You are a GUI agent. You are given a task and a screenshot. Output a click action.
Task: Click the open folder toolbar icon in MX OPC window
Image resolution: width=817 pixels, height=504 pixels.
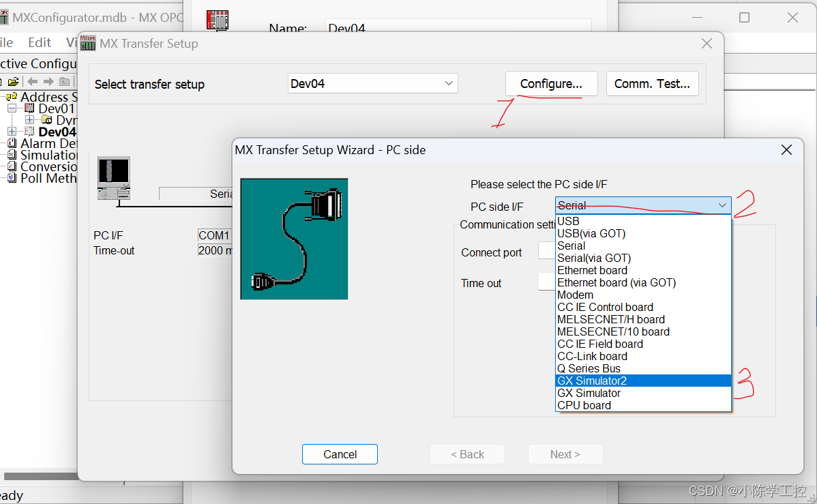[14, 81]
